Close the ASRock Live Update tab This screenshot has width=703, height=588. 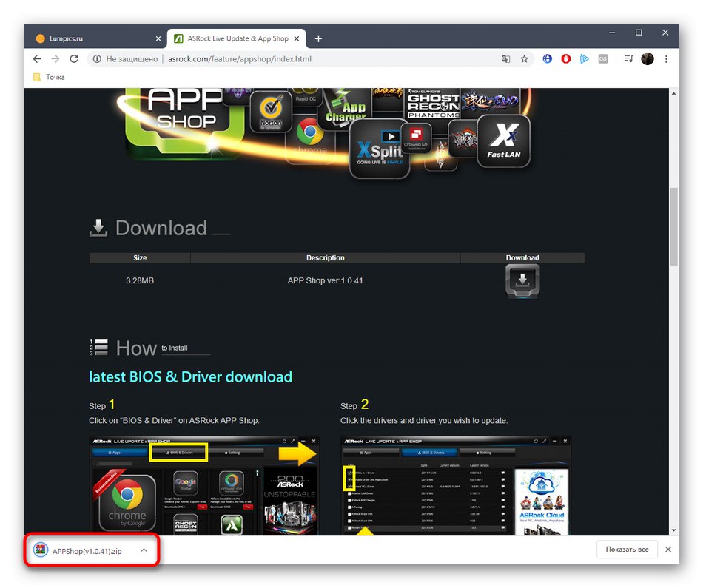(x=296, y=39)
